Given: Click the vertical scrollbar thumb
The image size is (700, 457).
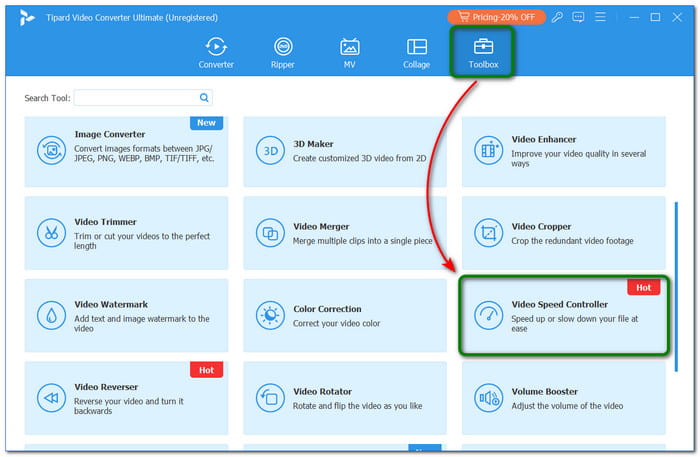Looking at the screenshot, I should (676, 287).
